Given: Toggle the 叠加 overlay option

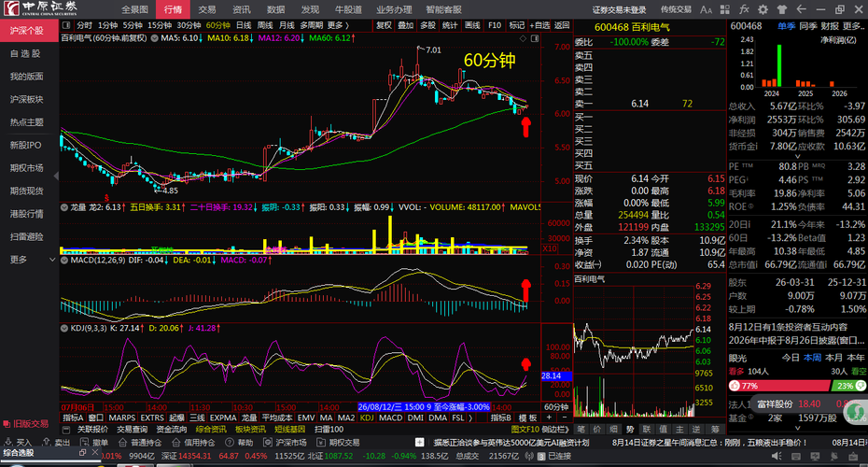Looking at the screenshot, I should coord(406,25).
